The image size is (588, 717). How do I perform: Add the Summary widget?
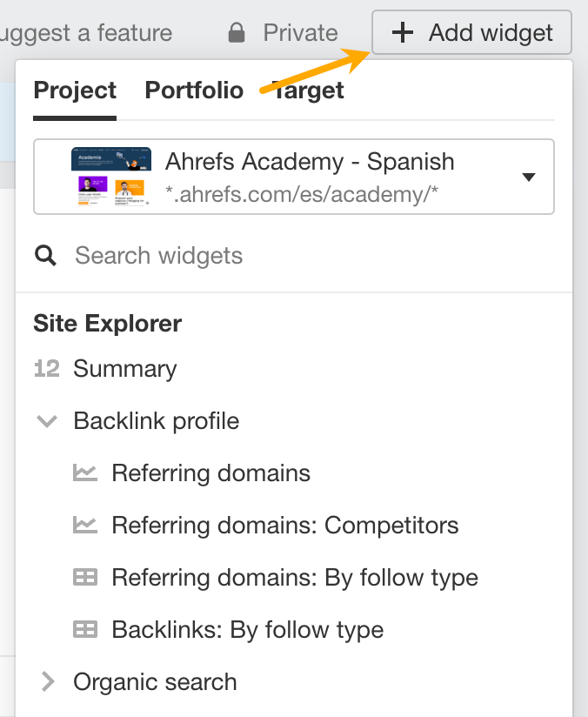pos(124,369)
